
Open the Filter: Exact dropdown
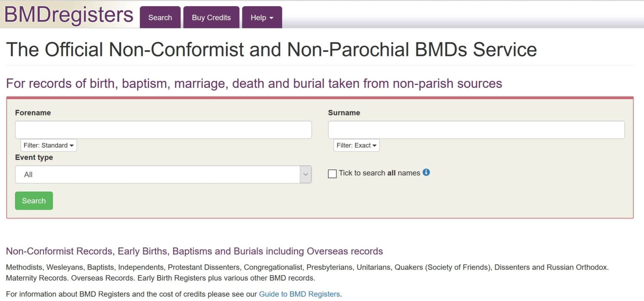[357, 145]
